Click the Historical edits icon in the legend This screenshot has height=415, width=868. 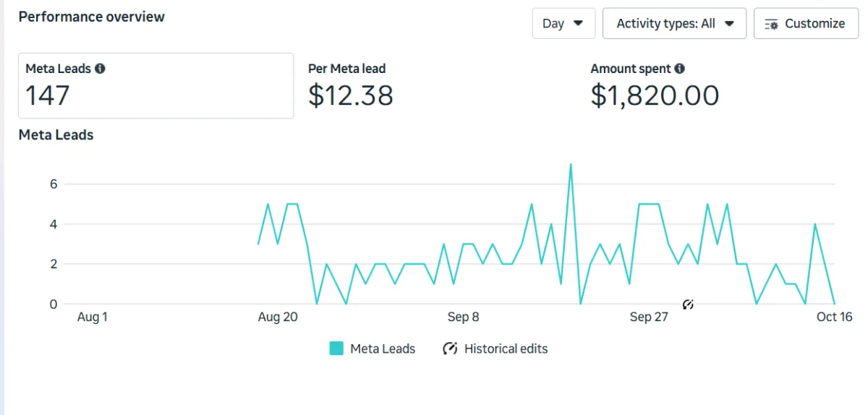[450, 348]
